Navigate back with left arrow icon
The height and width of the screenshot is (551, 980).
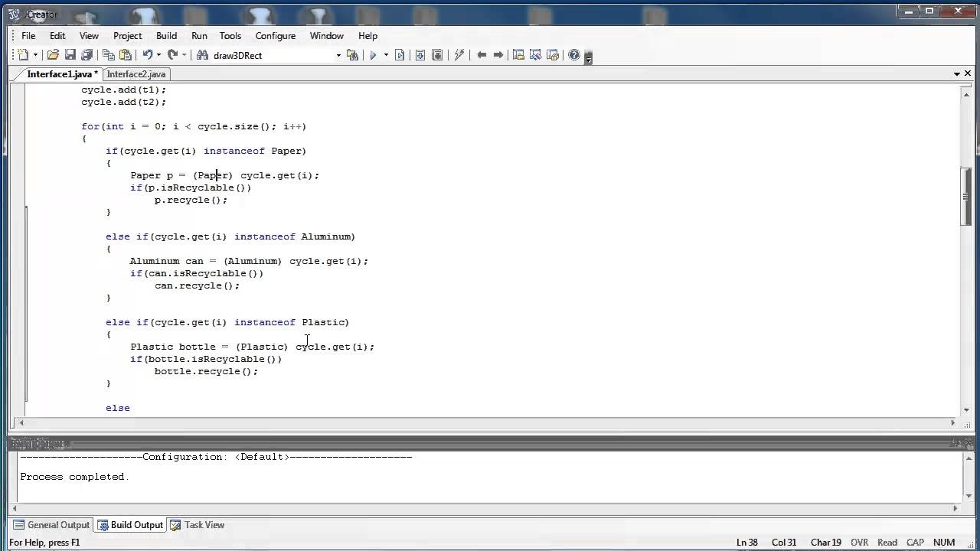click(482, 55)
